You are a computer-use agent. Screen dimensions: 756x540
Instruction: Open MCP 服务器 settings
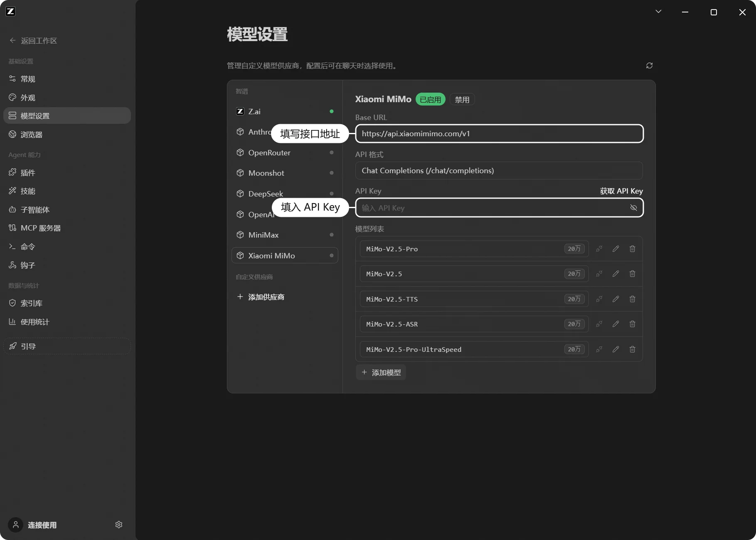[x=67, y=228]
